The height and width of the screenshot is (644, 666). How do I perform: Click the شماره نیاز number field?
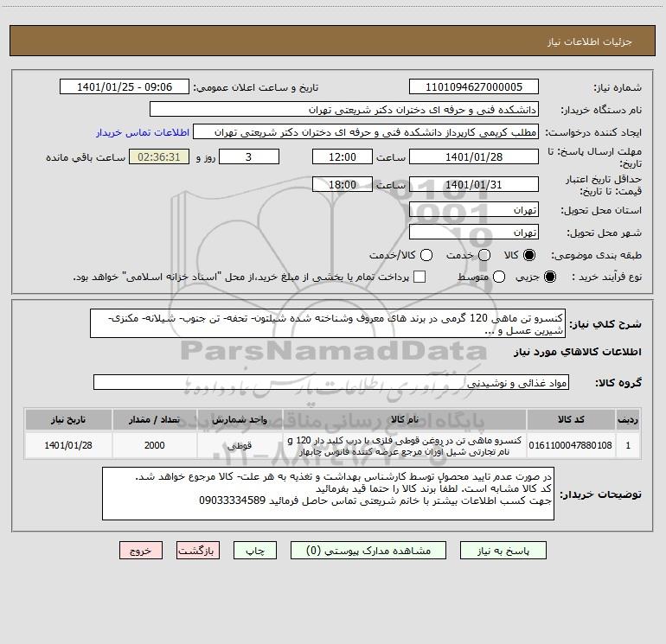tap(474, 87)
